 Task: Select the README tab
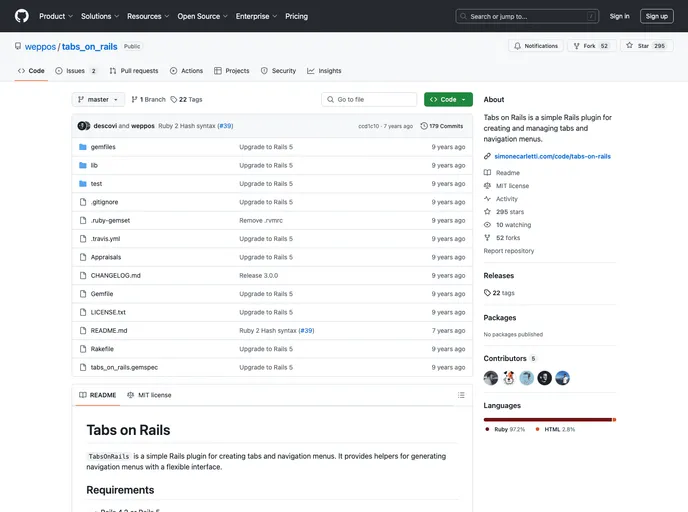(x=98, y=395)
